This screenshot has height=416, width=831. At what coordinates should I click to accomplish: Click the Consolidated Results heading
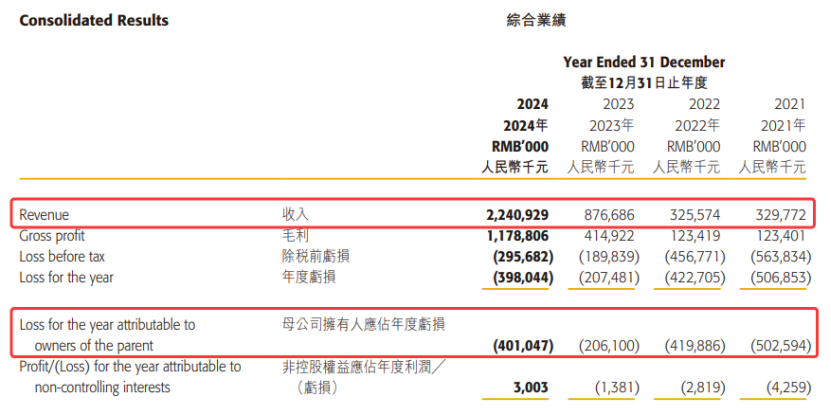pyautogui.click(x=94, y=20)
